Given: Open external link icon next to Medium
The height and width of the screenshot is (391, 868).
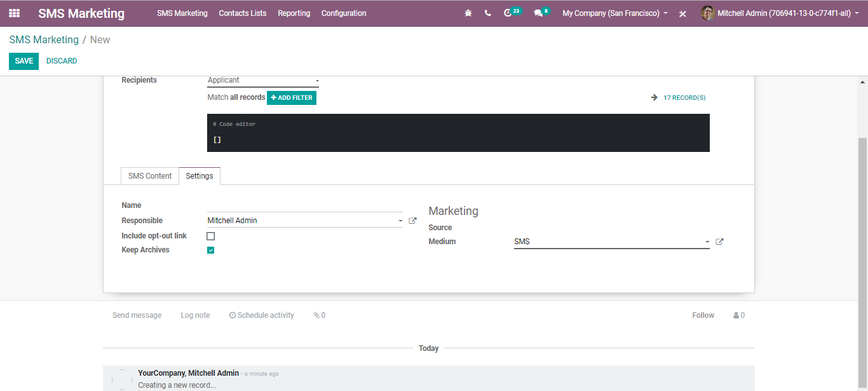Looking at the screenshot, I should pos(719,242).
